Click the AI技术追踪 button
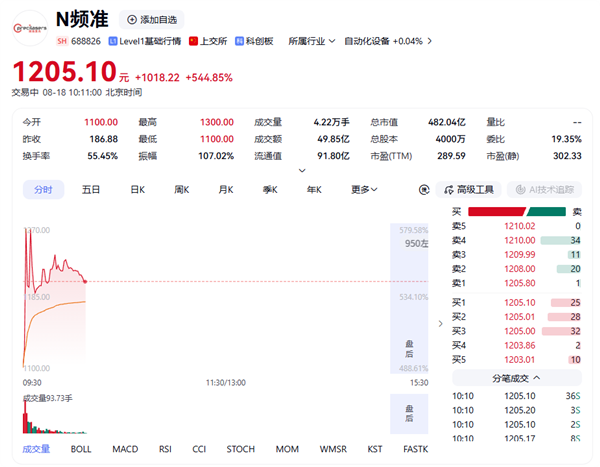Screen dimensions: 600x467 coord(545,189)
